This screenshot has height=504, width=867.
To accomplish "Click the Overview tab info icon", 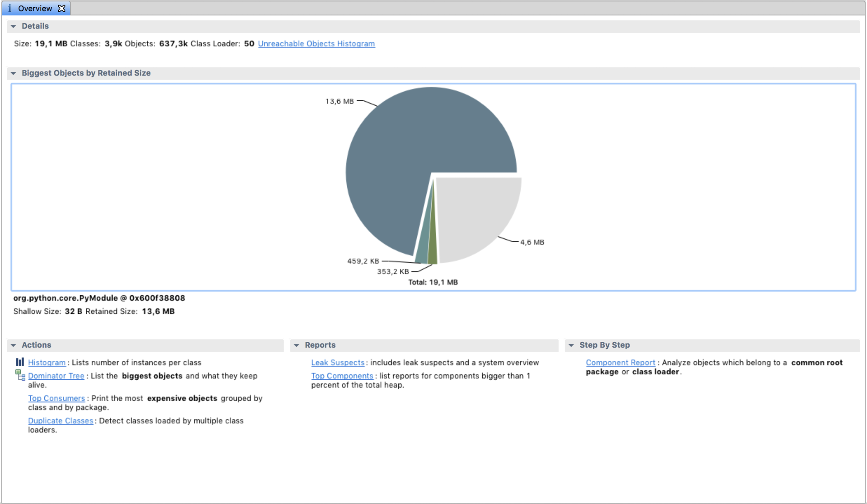I will coord(9,8).
